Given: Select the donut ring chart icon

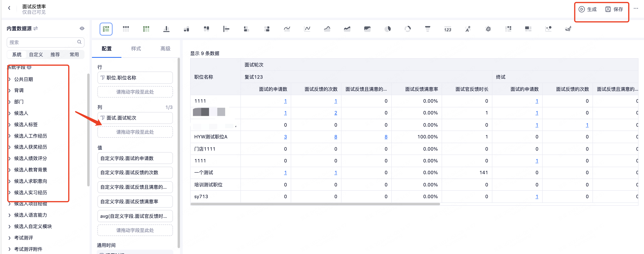Looking at the screenshot, I should [x=407, y=29].
